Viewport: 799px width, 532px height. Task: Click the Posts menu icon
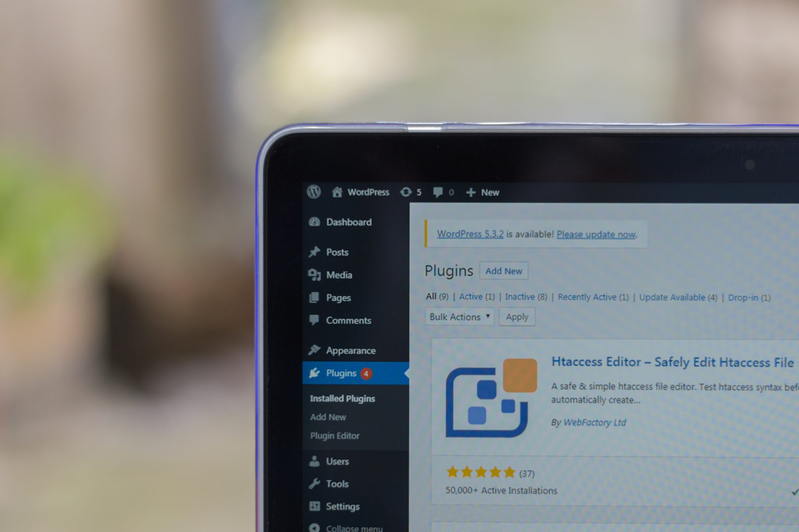point(314,251)
